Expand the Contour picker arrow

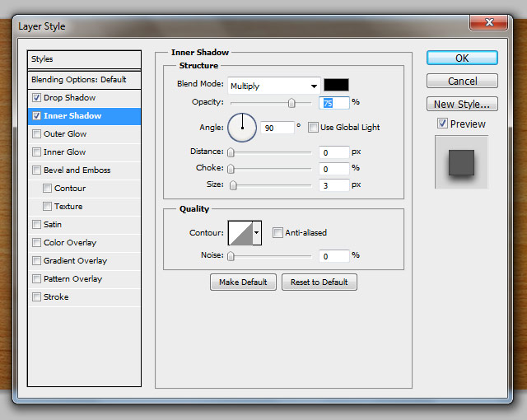coord(257,233)
